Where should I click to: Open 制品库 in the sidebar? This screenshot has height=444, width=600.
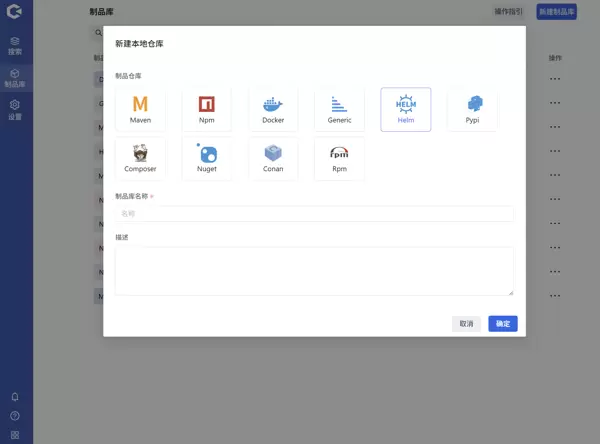[x=15, y=78]
